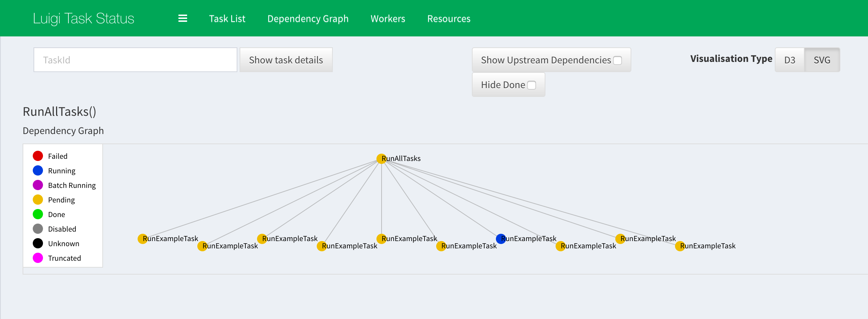The width and height of the screenshot is (868, 319).
Task: Focus the TaskId input field
Action: 135,60
